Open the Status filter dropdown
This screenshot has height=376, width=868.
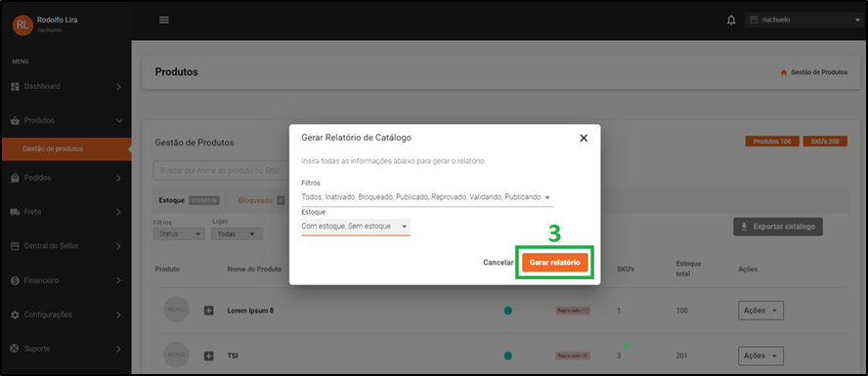tap(179, 233)
